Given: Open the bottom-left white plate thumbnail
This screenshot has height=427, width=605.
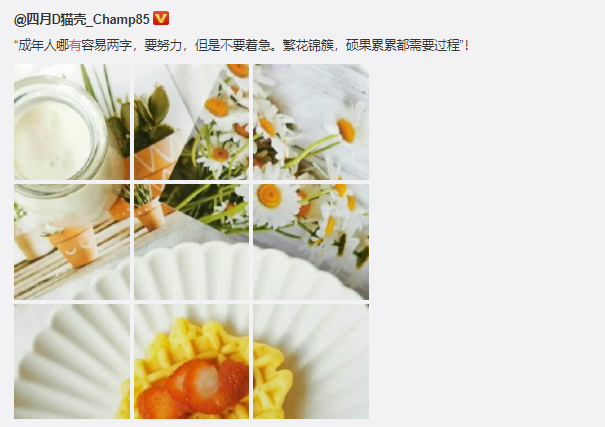Looking at the screenshot, I should 72,361.
